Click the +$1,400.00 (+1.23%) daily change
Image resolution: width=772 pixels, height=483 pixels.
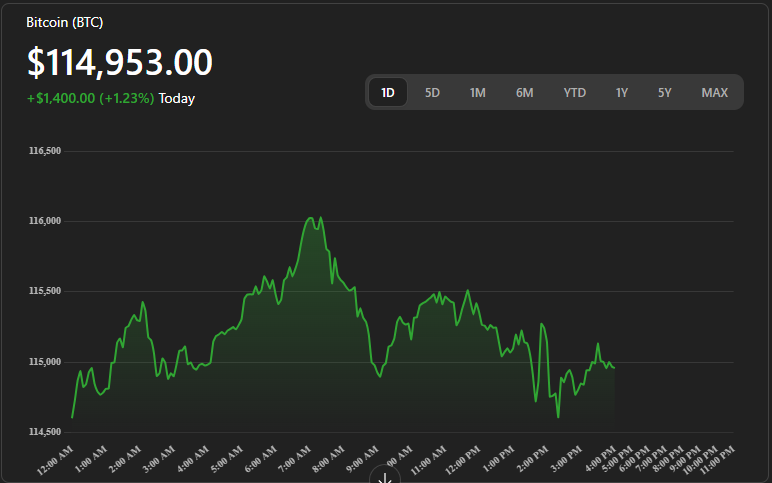click(x=90, y=99)
